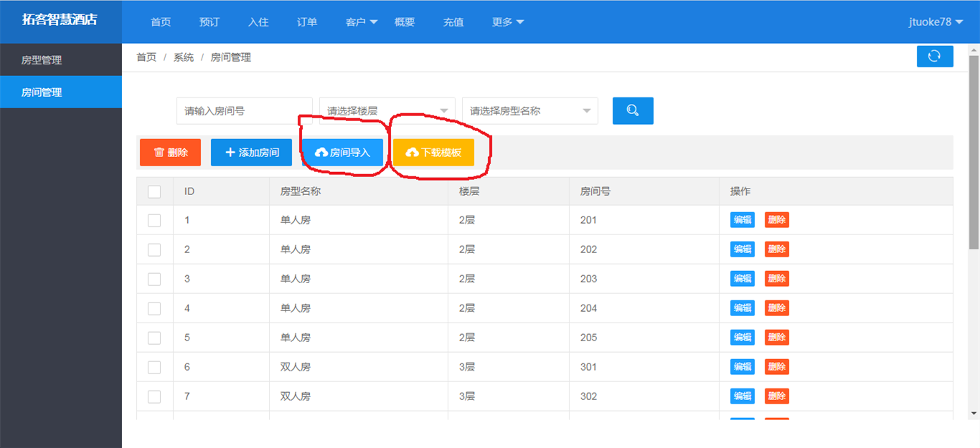Image resolution: width=980 pixels, height=448 pixels.
Task: Edit room 204 with 编辑 button
Action: (743, 308)
